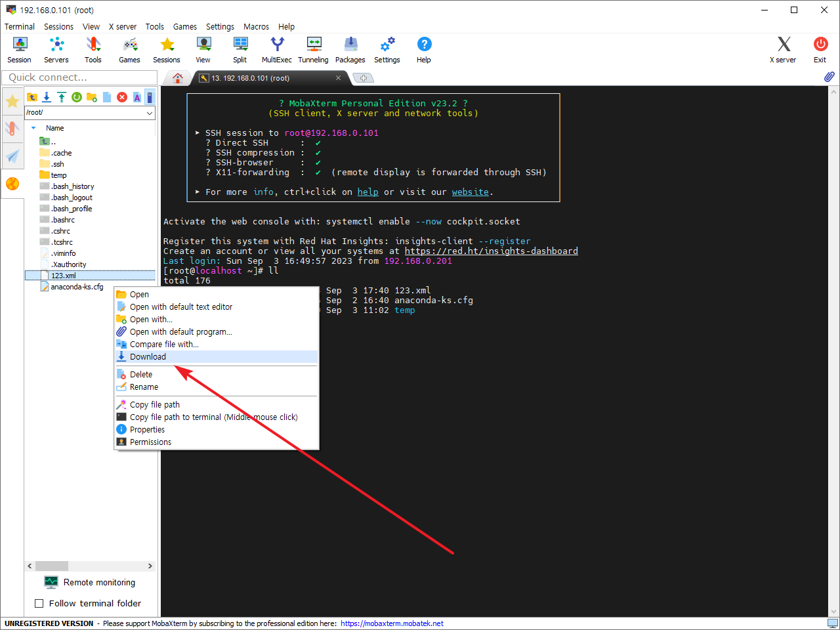
Task: Click the red delete icon in SFTP toolbar
Action: (122, 97)
